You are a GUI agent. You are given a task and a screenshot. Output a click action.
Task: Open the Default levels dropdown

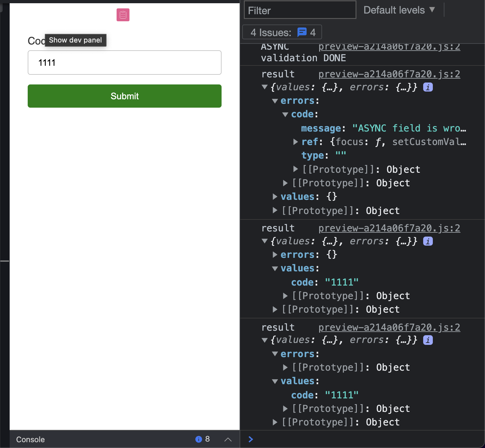(x=399, y=10)
